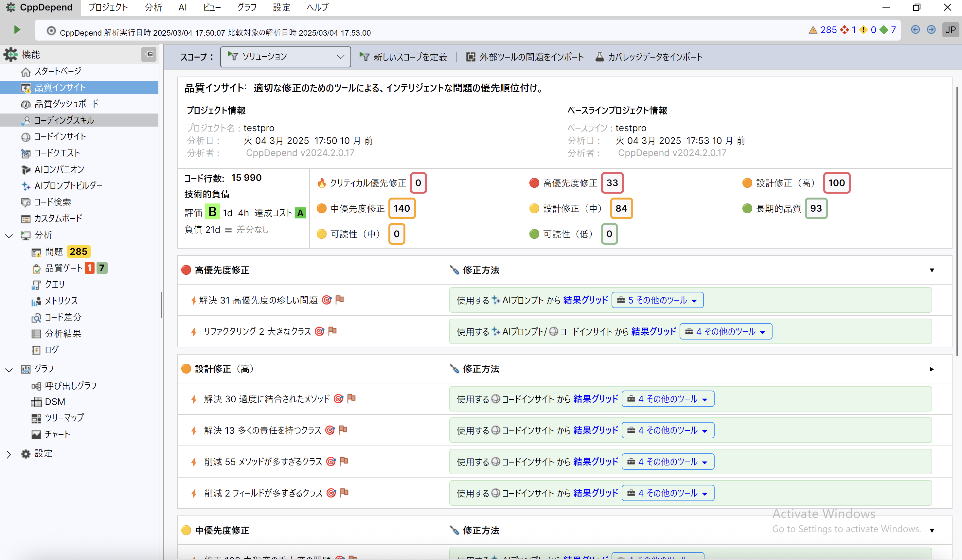Pin the 機能 sidebar panel
This screenshot has width=962, height=560.
149,54
